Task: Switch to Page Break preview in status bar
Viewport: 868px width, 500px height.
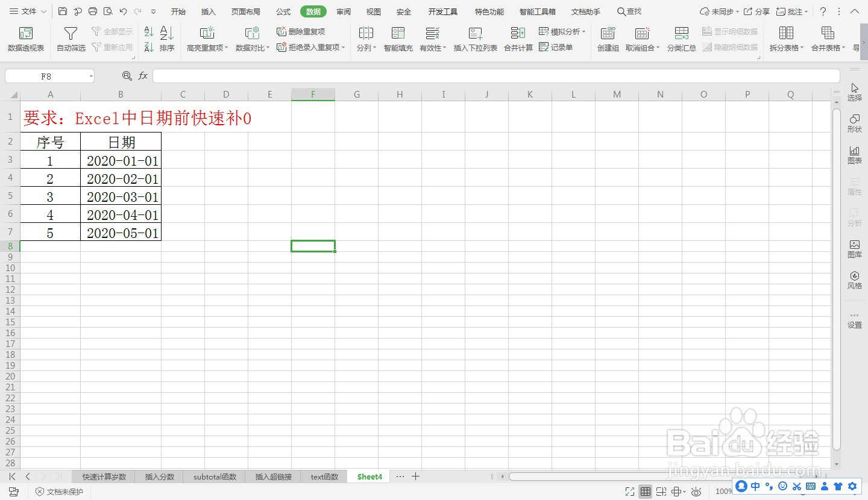Action: click(x=661, y=492)
